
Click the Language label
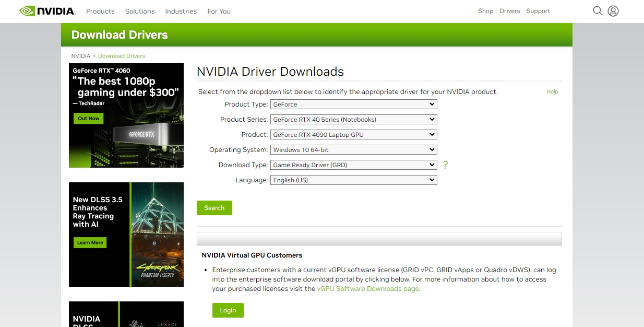coord(252,180)
